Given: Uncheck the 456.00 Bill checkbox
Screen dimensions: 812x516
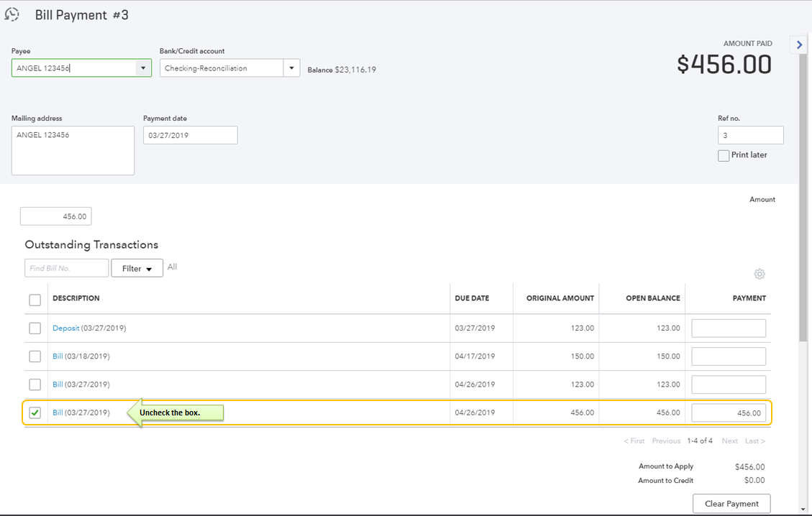Looking at the screenshot, I should 35,413.
